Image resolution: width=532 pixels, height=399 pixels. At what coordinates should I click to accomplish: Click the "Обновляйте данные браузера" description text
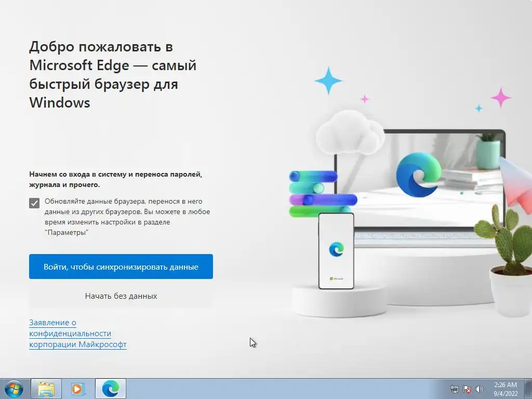point(127,217)
